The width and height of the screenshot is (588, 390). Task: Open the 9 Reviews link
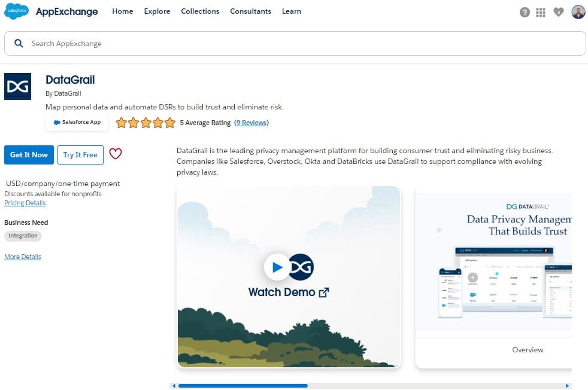click(x=251, y=123)
